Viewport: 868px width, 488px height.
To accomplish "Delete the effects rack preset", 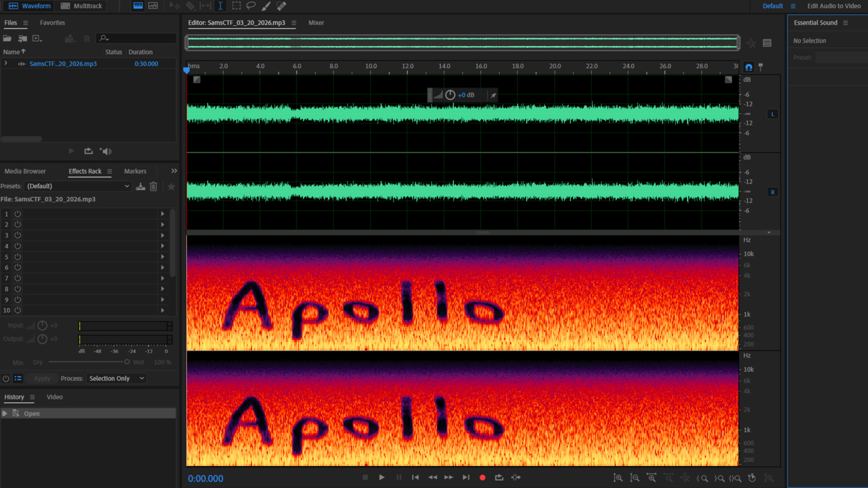I will 153,186.
